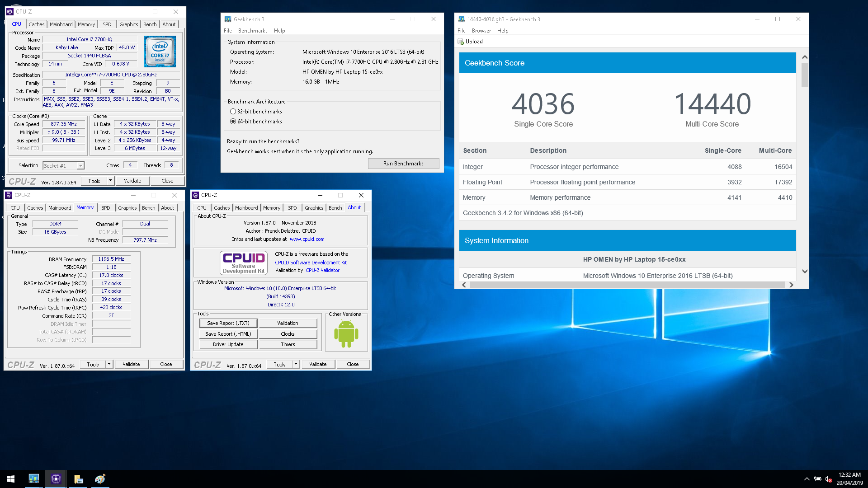Click the Timers button in About tools
This screenshot has height=488, width=868.
288,344
